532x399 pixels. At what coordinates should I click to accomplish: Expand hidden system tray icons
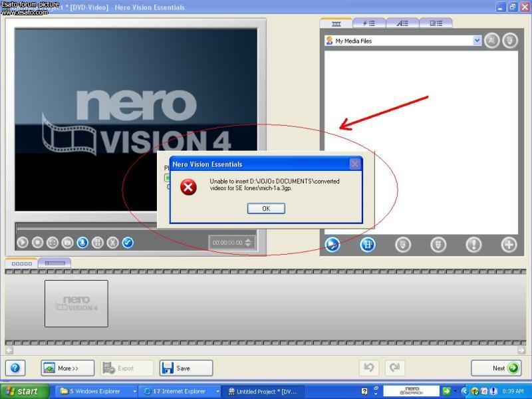click(464, 392)
